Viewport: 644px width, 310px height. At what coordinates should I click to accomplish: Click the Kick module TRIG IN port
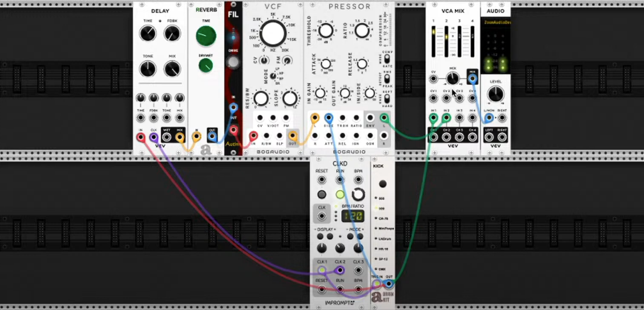(377, 284)
